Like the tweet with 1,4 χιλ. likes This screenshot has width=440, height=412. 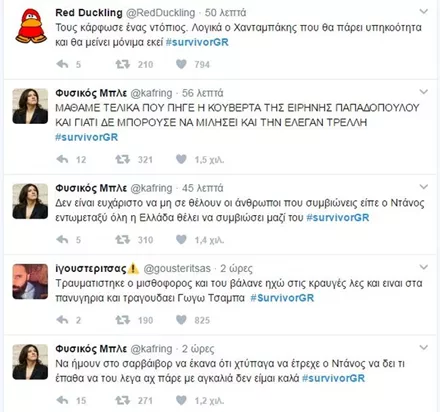(x=181, y=239)
